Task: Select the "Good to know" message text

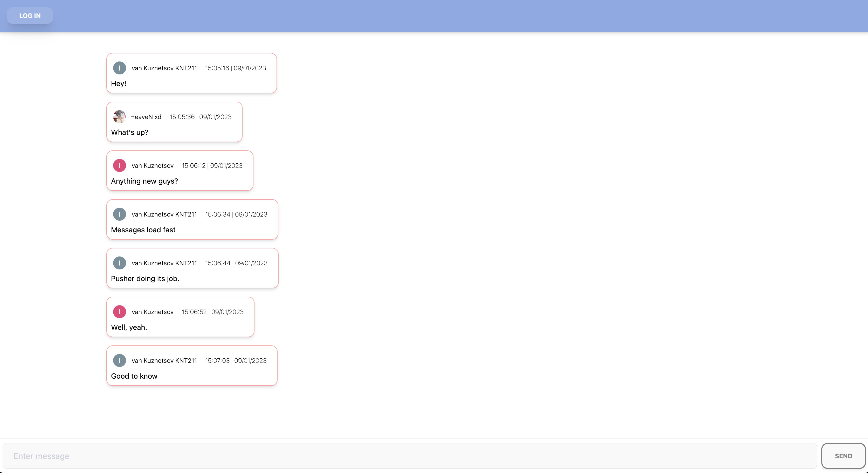Action: pyautogui.click(x=134, y=376)
